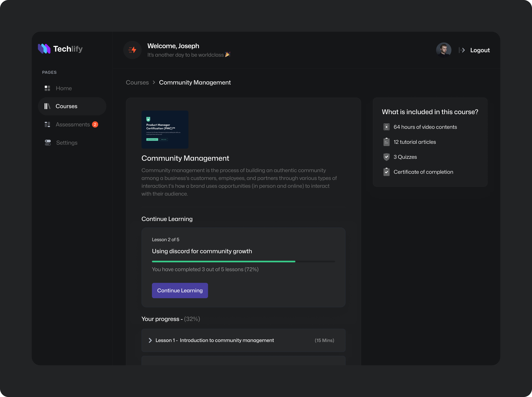Image resolution: width=532 pixels, height=397 pixels.
Task: Click the breadcrumb chevron after Courses
Action: 154,82
